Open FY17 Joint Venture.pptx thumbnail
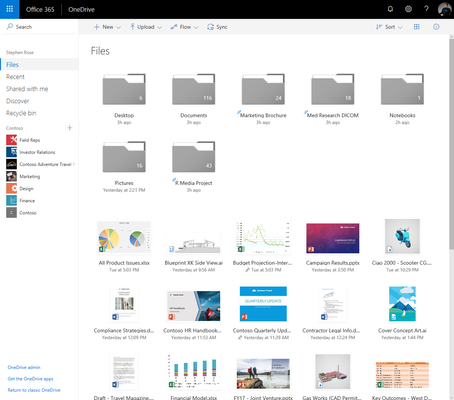This screenshot has height=400, width=454. 263,374
